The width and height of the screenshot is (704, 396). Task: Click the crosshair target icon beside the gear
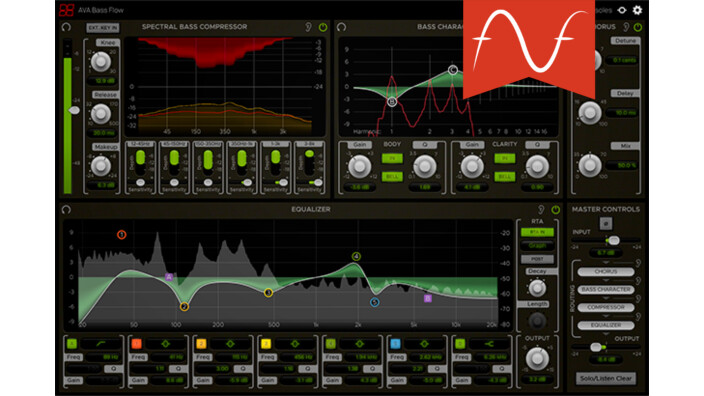coord(622,10)
